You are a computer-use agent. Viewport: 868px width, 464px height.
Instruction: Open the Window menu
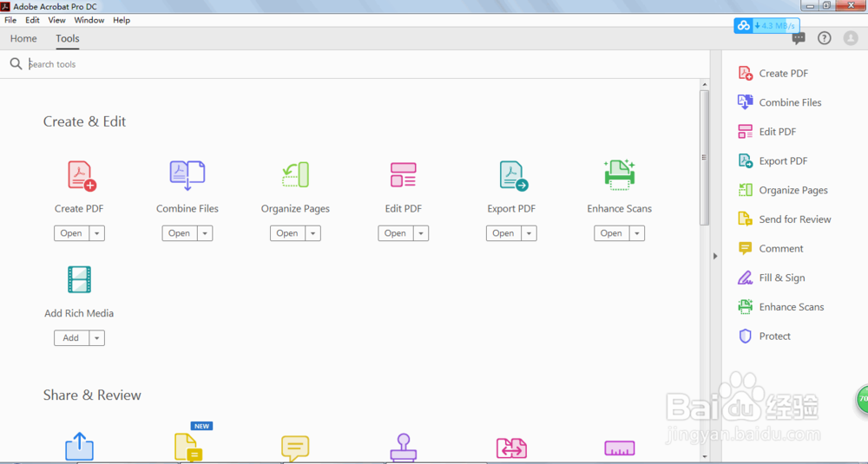[89, 20]
